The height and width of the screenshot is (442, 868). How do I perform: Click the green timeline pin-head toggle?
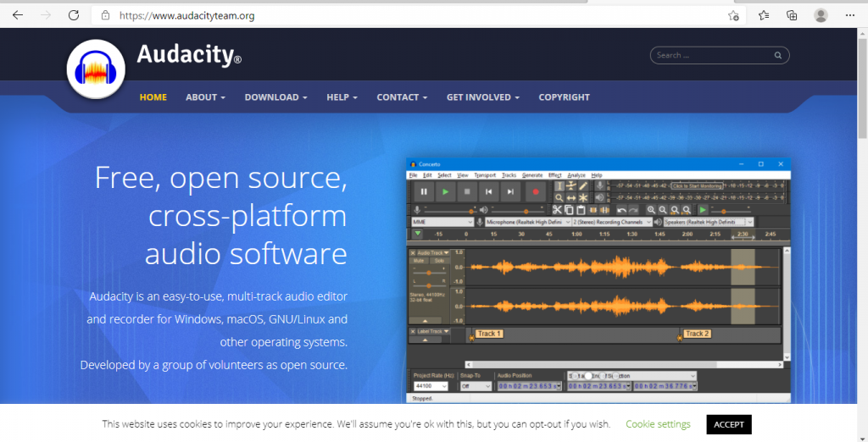[418, 234]
